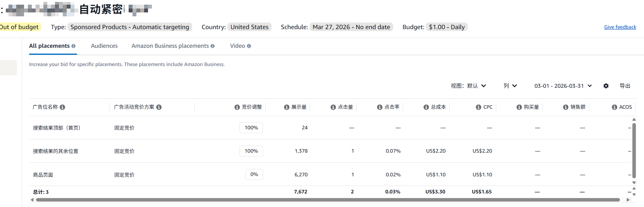Open the 列 columns dropdown
The image size is (644, 207).
(510, 86)
